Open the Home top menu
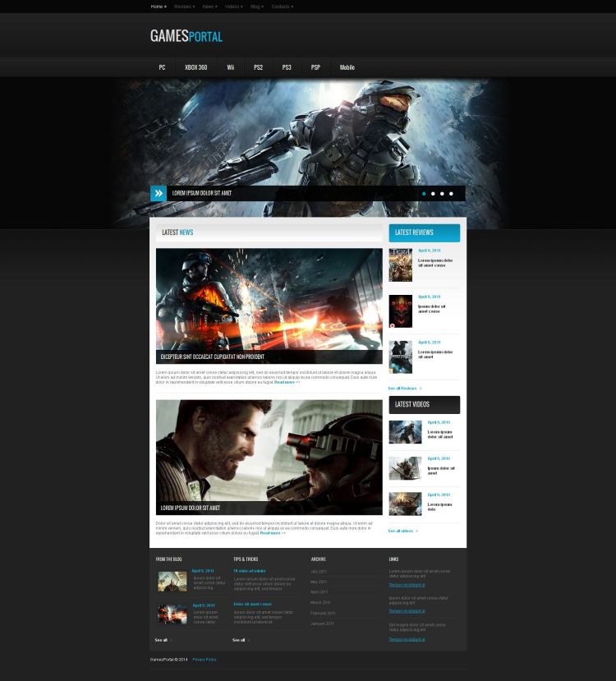Viewport: 616px width, 681px height. tap(159, 7)
